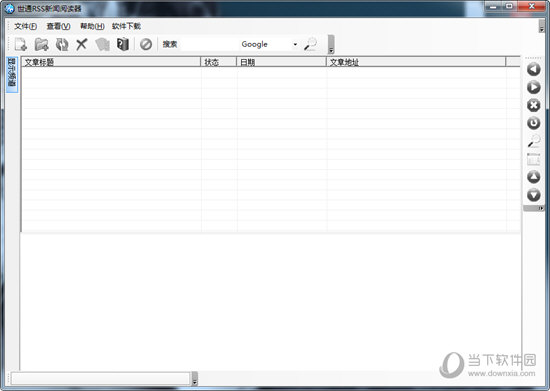This screenshot has height=391, width=550.
Task: Click the round refresh button on right panel
Action: point(534,123)
